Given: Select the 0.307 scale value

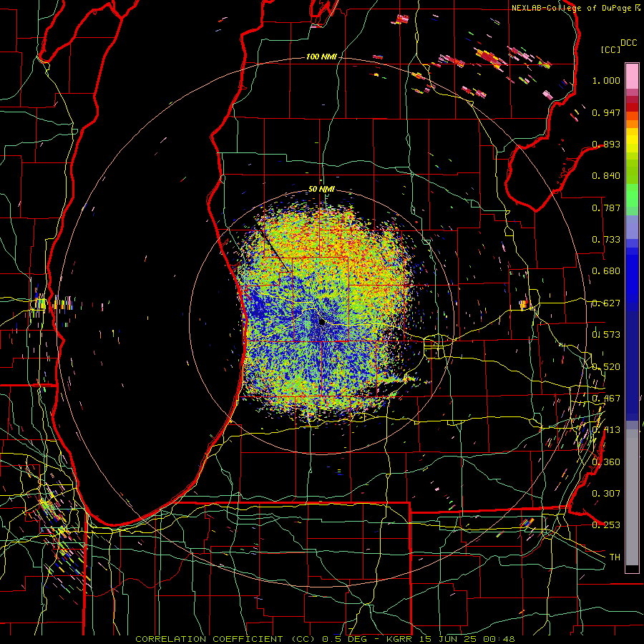Looking at the screenshot, I should [x=606, y=494].
